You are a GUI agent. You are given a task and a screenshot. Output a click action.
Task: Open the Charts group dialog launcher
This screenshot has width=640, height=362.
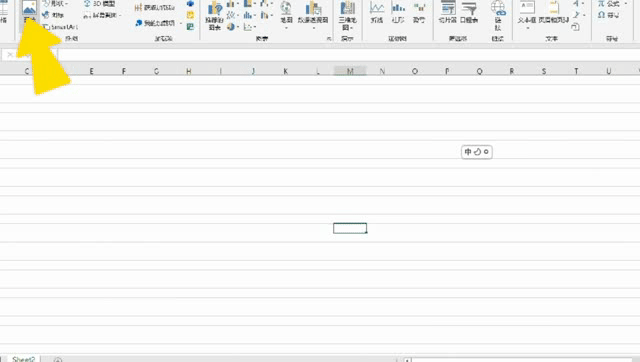pos(329,39)
